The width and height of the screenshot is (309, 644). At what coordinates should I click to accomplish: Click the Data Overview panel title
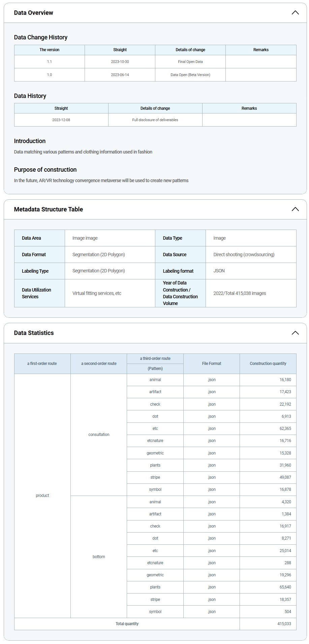[x=33, y=13]
